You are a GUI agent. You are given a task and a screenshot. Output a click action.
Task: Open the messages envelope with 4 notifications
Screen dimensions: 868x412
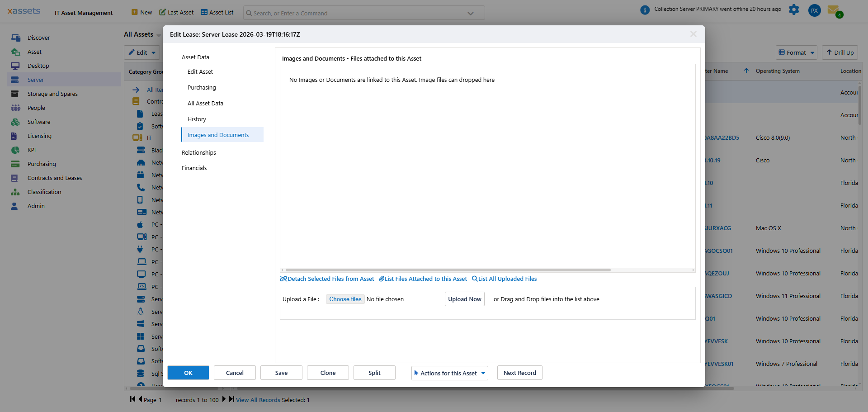[835, 11]
